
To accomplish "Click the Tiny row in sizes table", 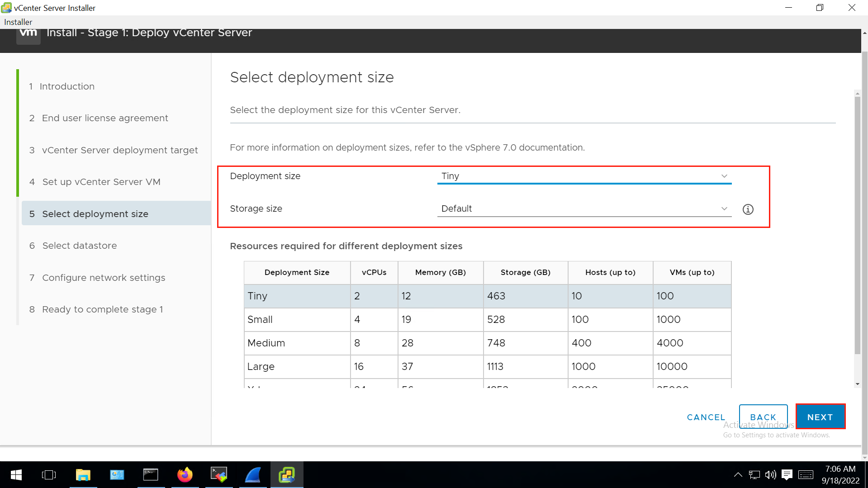I will [x=488, y=296].
